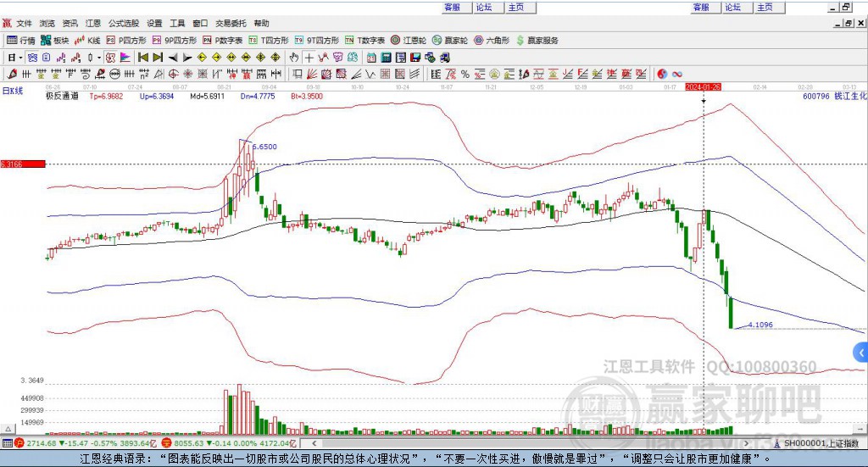The image size is (868, 467).
Task: Toggle the crosshair cursor tool
Action: point(309,58)
